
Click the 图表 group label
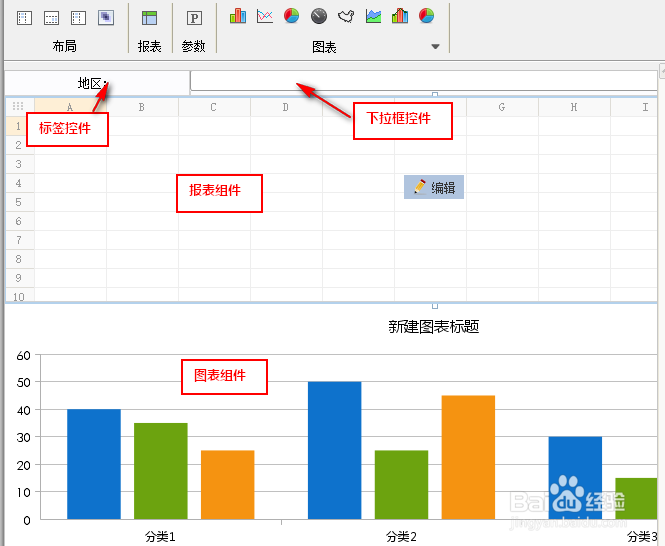click(x=324, y=47)
